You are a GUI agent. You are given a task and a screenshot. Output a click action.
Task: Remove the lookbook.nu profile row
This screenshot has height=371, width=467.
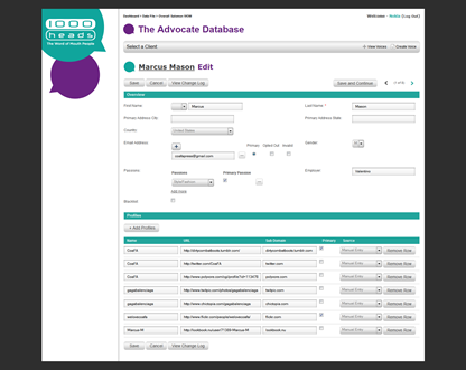click(399, 330)
